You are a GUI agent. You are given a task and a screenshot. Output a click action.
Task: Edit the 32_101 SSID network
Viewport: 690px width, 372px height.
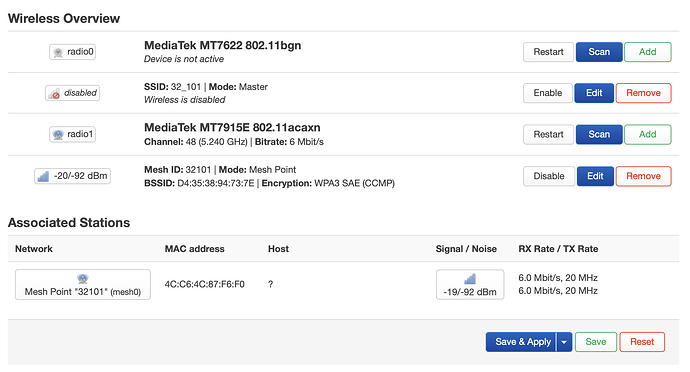point(594,93)
